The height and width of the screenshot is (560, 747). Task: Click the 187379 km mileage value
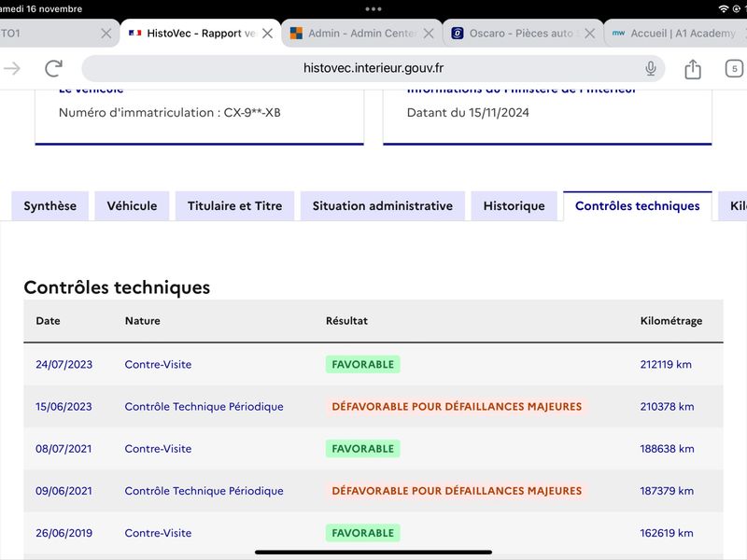667,491
